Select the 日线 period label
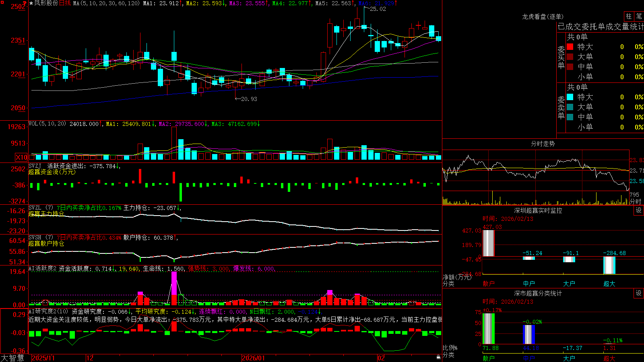Viewport: 644px width, 362px height. tap(65, 3)
